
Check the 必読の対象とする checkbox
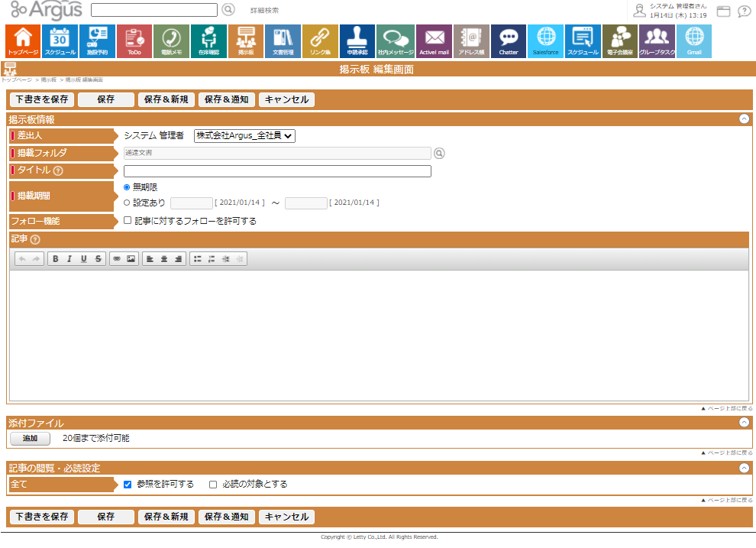click(213, 484)
